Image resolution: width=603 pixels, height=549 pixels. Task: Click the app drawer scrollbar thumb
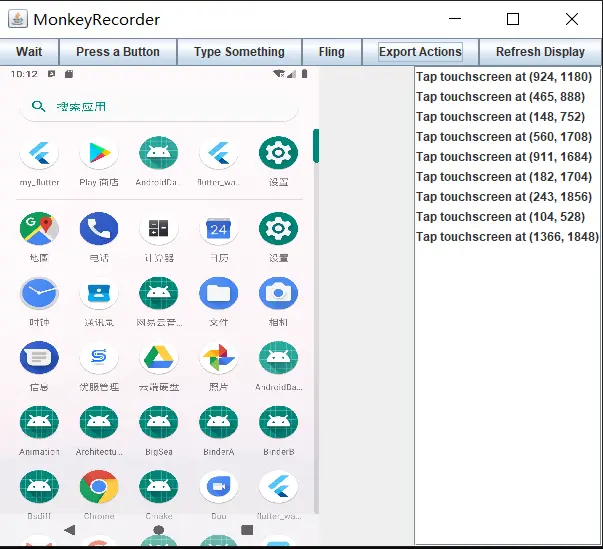pyautogui.click(x=316, y=146)
